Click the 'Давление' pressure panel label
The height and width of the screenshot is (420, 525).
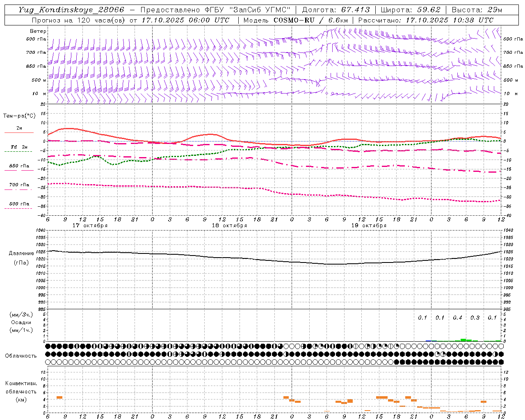[x=21, y=253]
